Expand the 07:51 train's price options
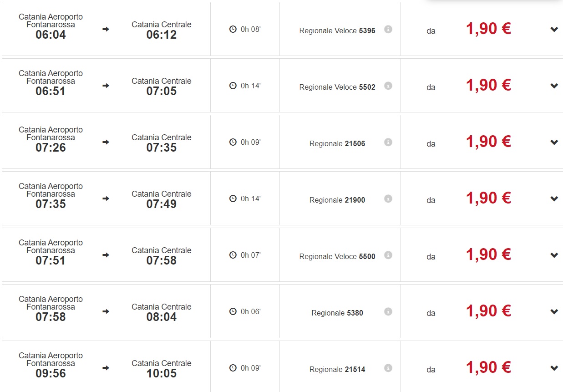The width and height of the screenshot is (563, 392). pyautogui.click(x=554, y=255)
